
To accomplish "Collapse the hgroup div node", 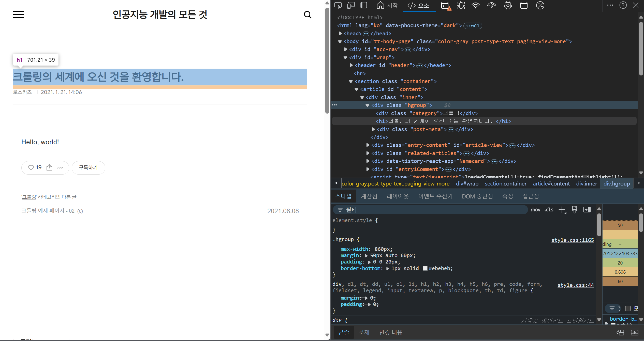I will [367, 105].
